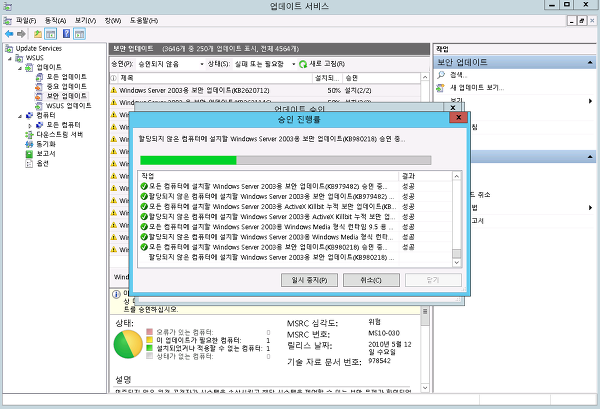Collapse the 보안 업데이트 actions section
Screen dimensions: 600x409
[590, 62]
